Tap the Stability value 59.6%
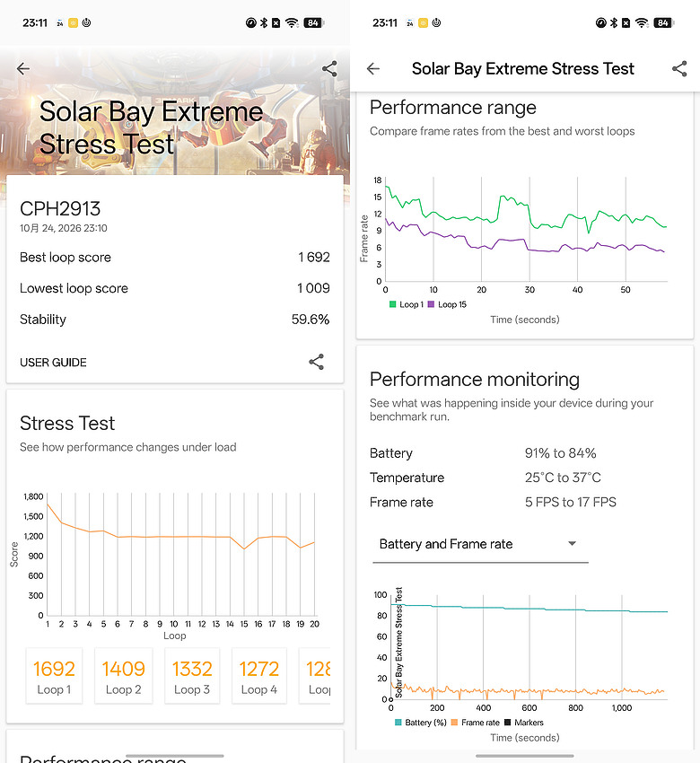This screenshot has width=700, height=763. click(311, 320)
